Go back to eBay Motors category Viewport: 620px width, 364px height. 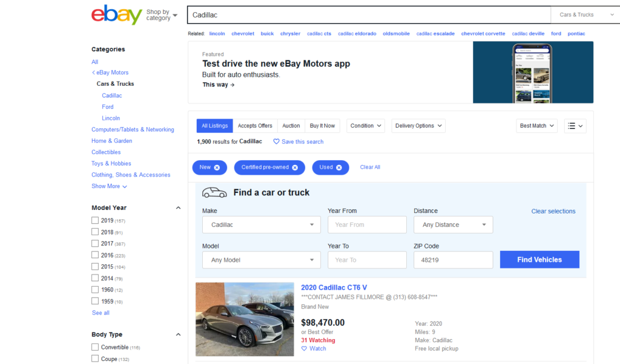pos(110,73)
